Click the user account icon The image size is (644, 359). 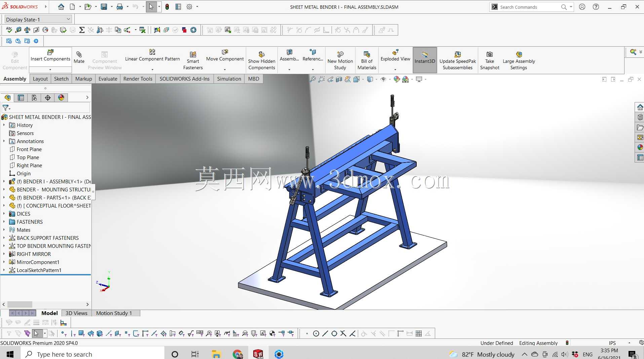point(582,7)
